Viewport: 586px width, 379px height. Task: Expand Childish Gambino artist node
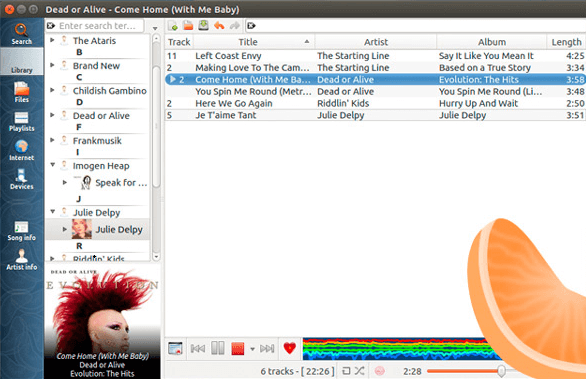(x=52, y=90)
